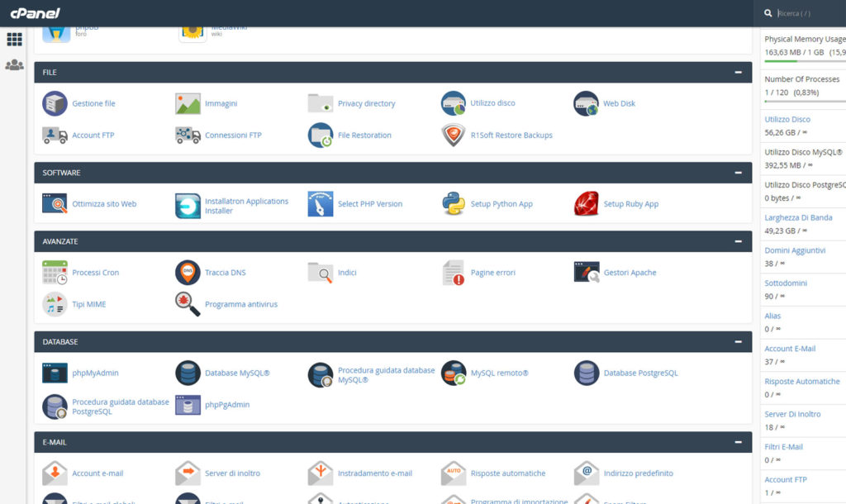Collapse the DATABASE section
846x504 pixels.
tap(738, 341)
